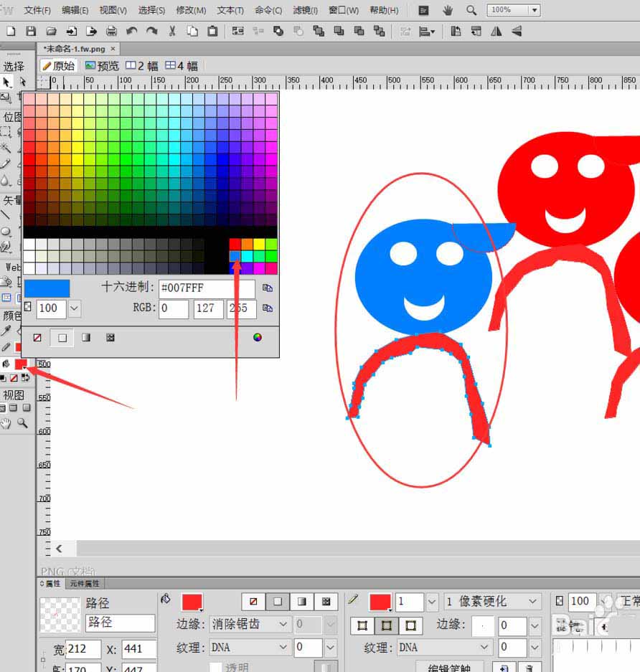640x672 pixels.
Task: Click the red fill color swatch in Tools panel
Action: point(21,364)
